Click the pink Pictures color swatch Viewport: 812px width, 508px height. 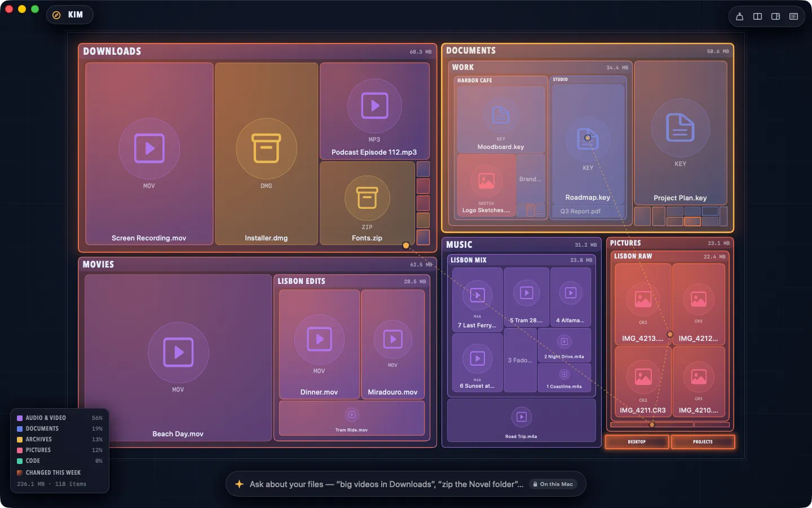click(20, 450)
